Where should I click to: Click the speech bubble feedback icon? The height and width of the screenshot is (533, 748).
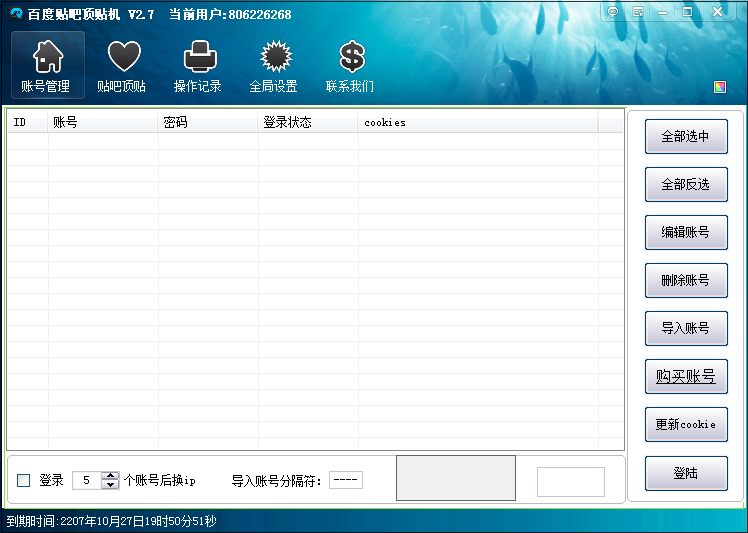613,12
